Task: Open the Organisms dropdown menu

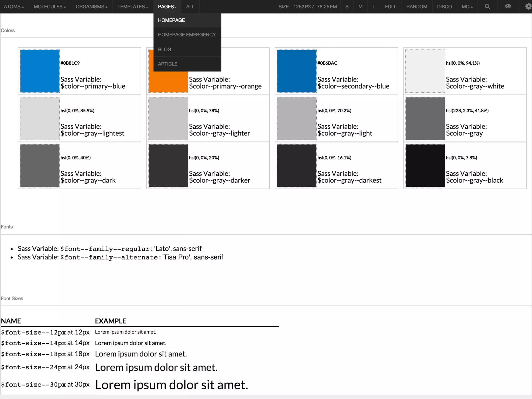Action: [91, 7]
